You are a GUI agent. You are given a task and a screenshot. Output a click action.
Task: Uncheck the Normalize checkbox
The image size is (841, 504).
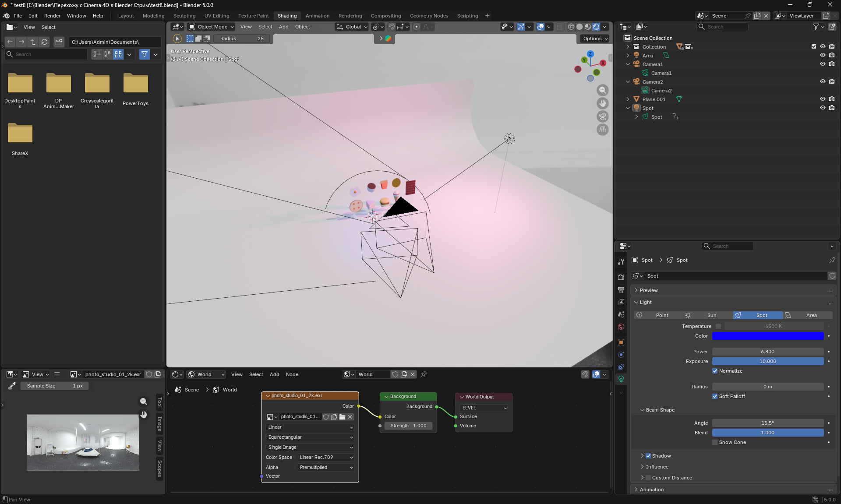coord(715,371)
